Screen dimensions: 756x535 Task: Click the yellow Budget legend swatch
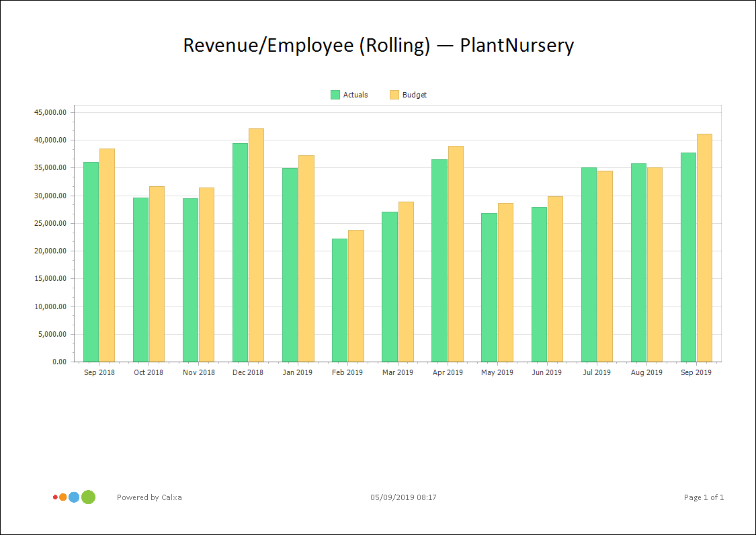[x=395, y=95]
